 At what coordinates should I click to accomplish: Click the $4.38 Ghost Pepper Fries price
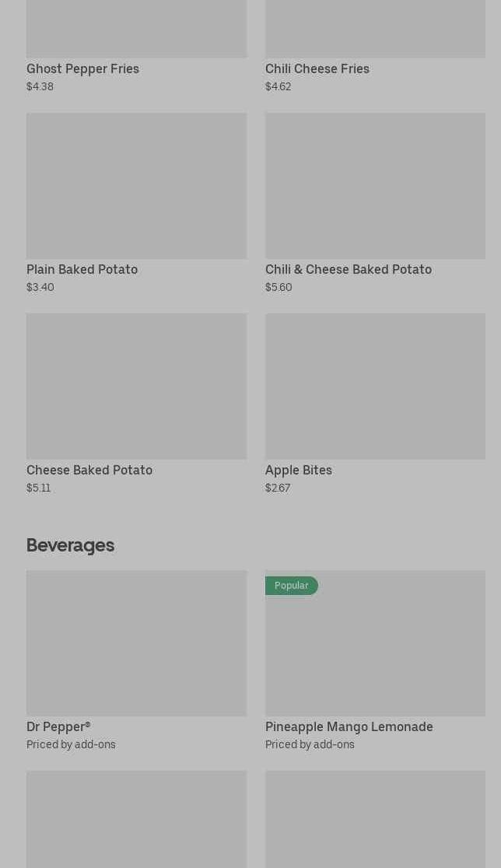(40, 86)
